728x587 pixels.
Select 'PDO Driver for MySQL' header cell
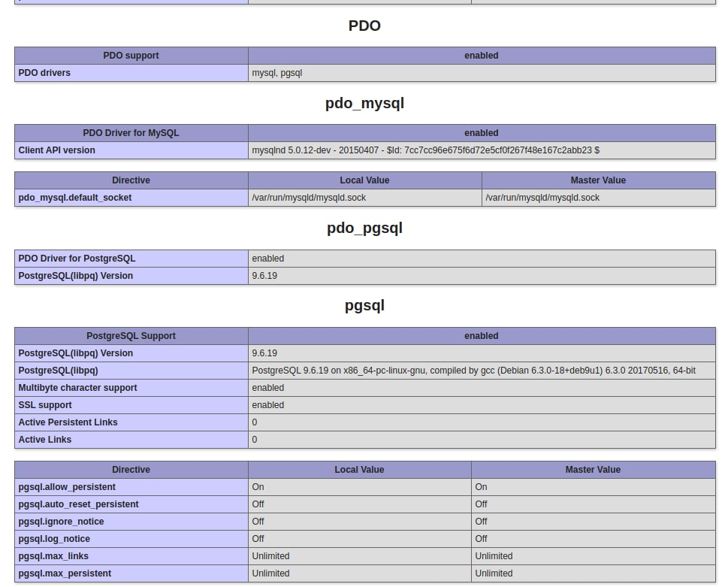coord(131,133)
